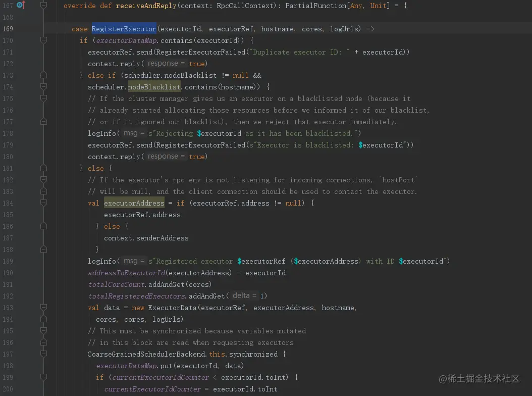Click the fold marker beside line 193
The height and width of the screenshot is (396, 532).
[43, 308]
